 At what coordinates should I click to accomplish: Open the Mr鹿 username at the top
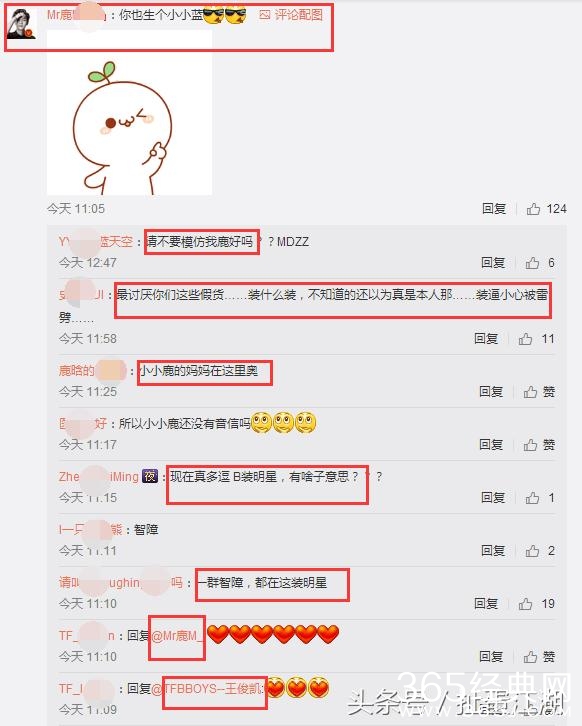[x=77, y=15]
